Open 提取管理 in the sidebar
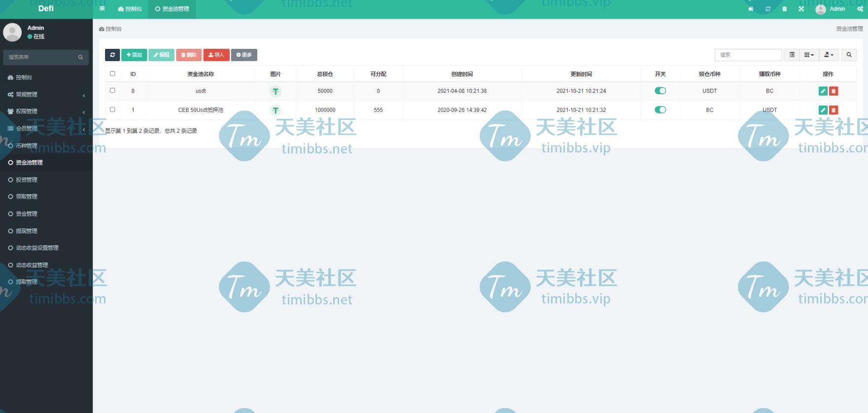The height and width of the screenshot is (413, 868). (x=46, y=282)
